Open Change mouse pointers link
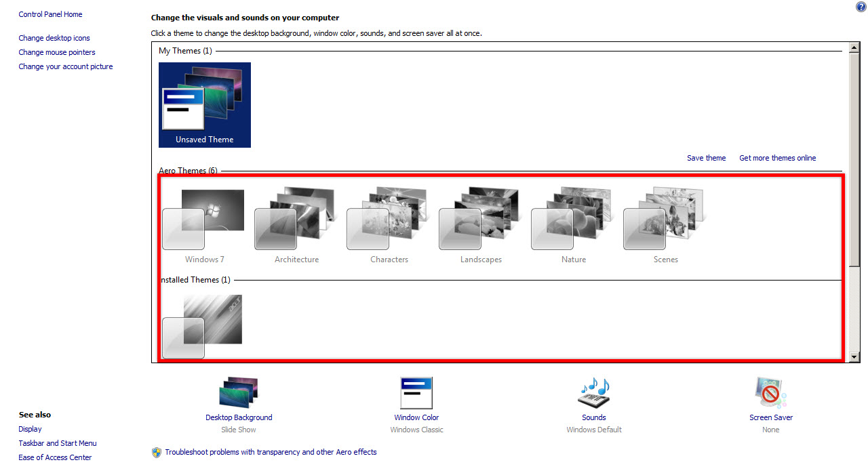The height and width of the screenshot is (475, 868). [x=57, y=52]
